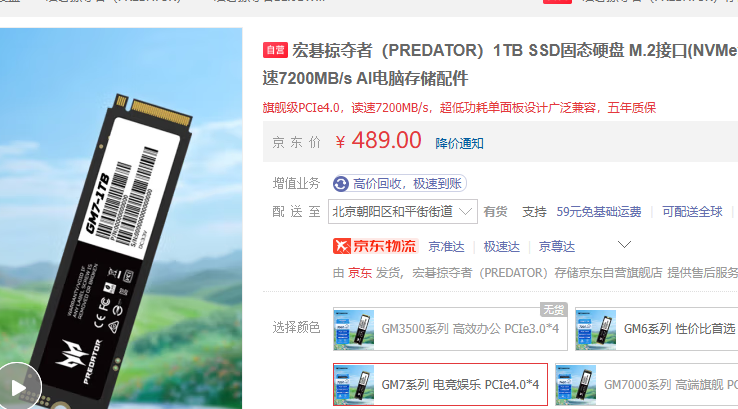Select GM7系列 电竞娱乐 PCIe4.0*4 option
The width and height of the screenshot is (738, 409).
point(441,385)
